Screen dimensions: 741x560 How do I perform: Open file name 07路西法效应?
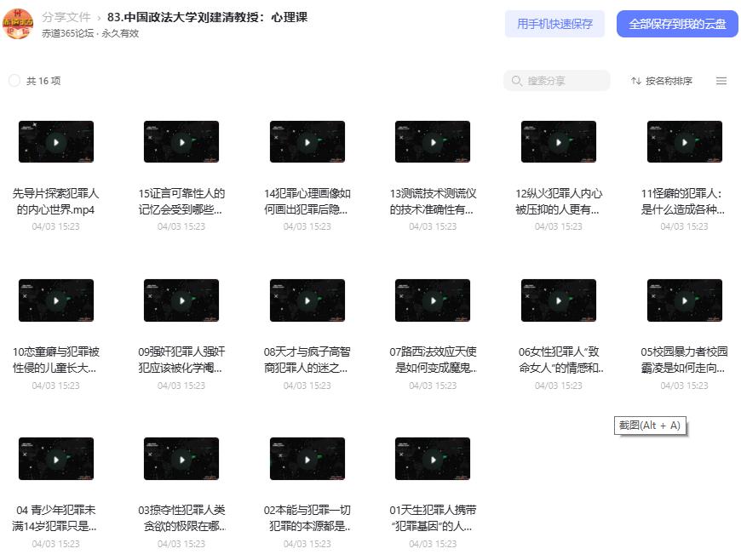433,360
